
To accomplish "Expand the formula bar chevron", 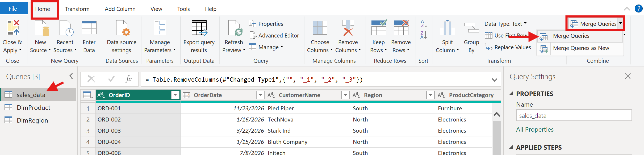I will tap(495, 79).
